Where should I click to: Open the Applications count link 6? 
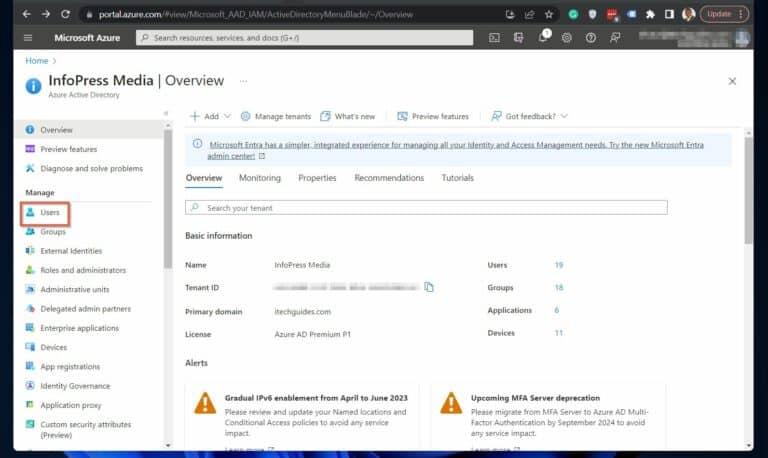556,310
